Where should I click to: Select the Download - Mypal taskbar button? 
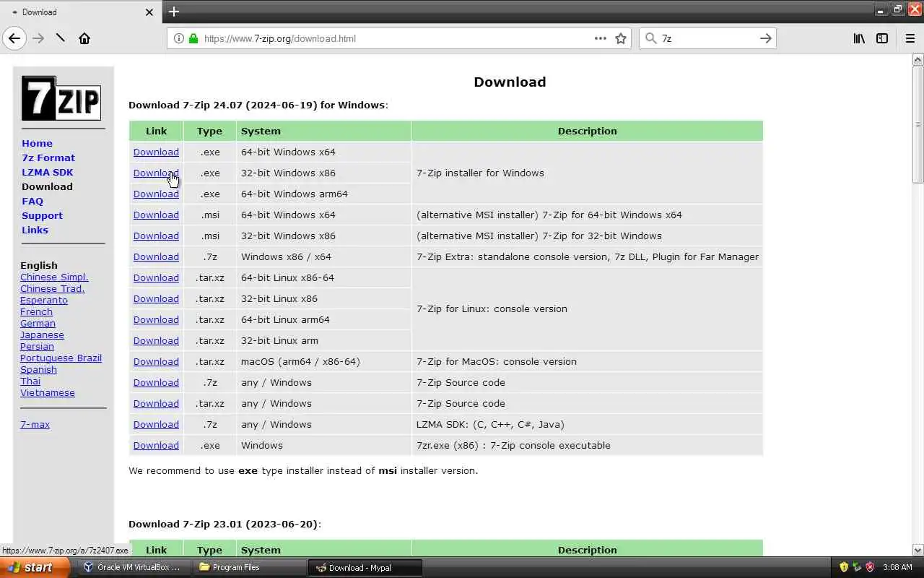click(x=365, y=567)
